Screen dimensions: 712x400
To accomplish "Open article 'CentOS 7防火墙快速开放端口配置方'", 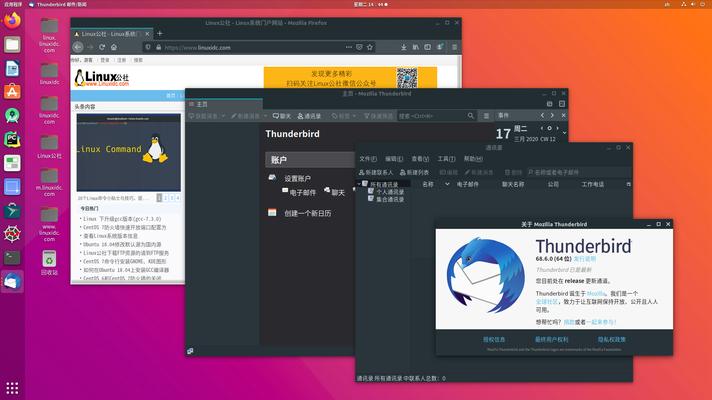I will 124,227.
